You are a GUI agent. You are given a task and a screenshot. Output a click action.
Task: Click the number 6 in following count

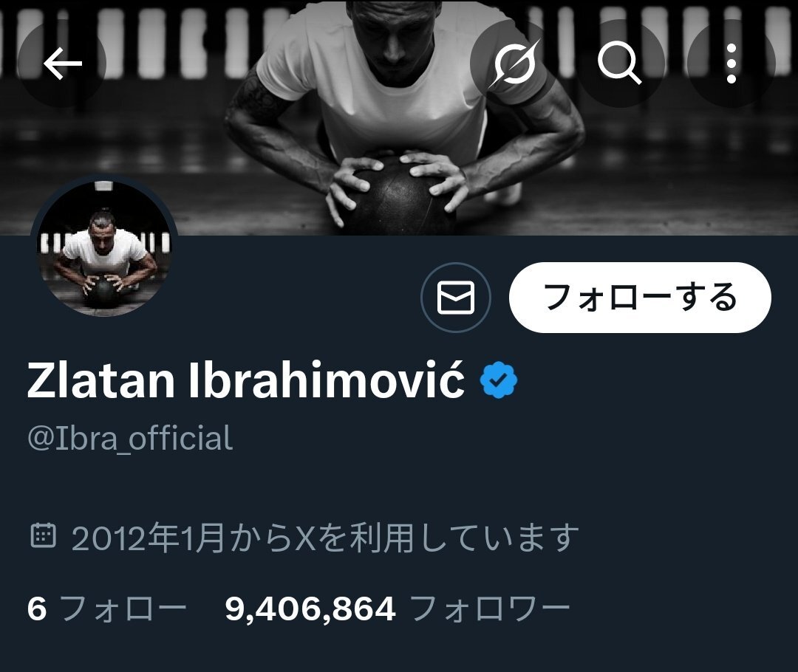tap(37, 608)
